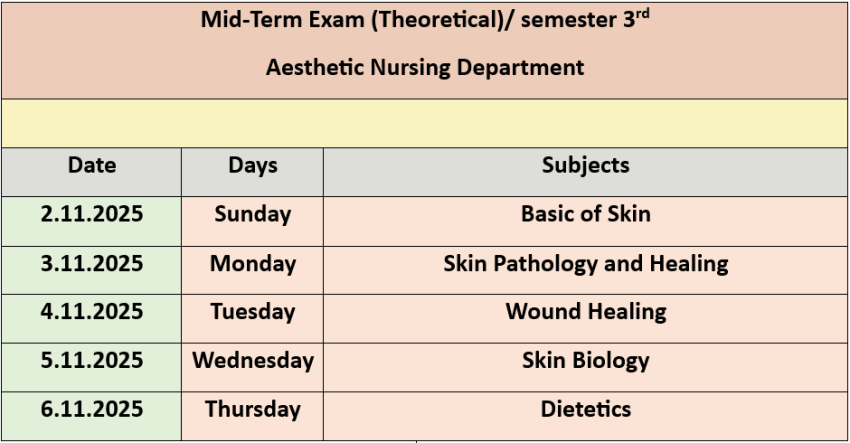The height and width of the screenshot is (443, 850).
Task: Click the Basic of Skin subject
Action: 586,214
